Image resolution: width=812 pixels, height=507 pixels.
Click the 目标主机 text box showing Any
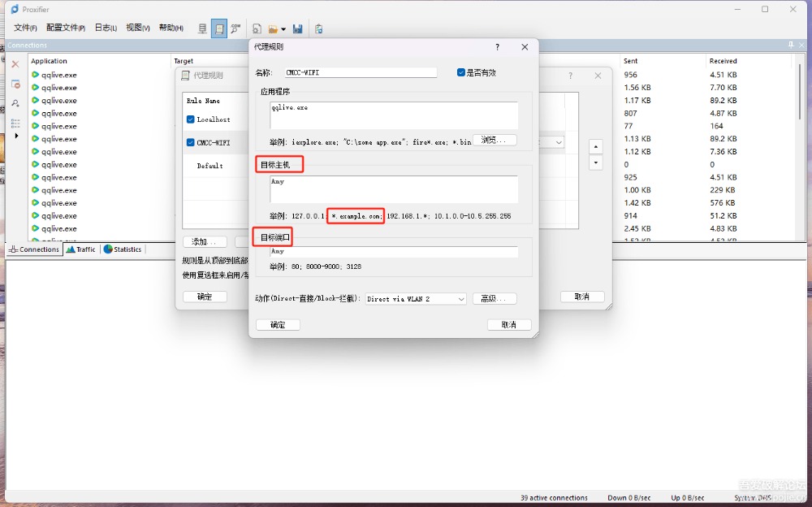[x=394, y=189]
